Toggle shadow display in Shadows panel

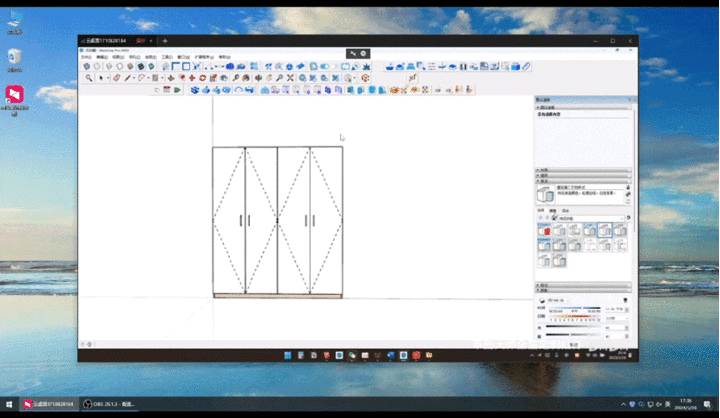[542, 300]
